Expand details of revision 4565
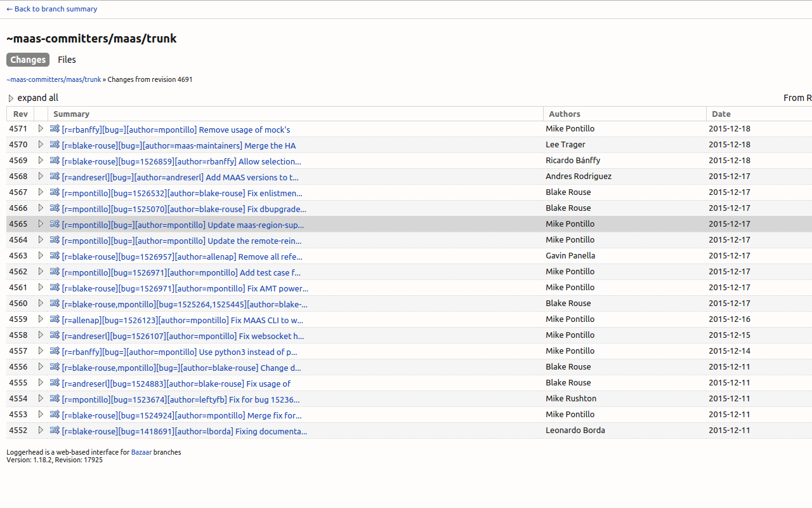This screenshot has width=812, height=508. 41,224
